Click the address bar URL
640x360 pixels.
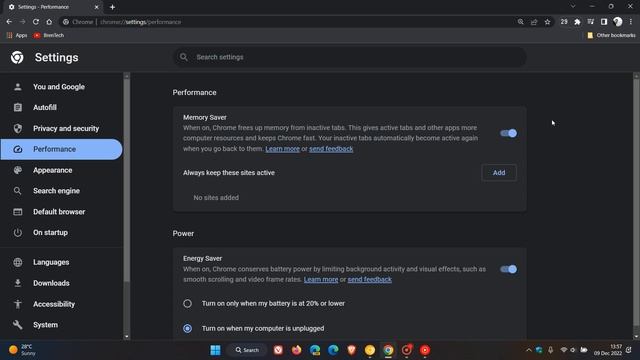pyautogui.click(x=140, y=22)
